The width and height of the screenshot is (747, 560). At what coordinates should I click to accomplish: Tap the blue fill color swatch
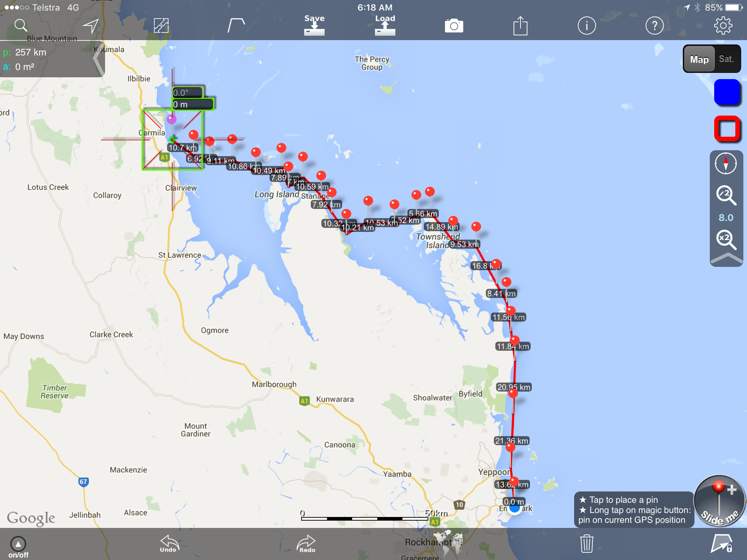[727, 93]
